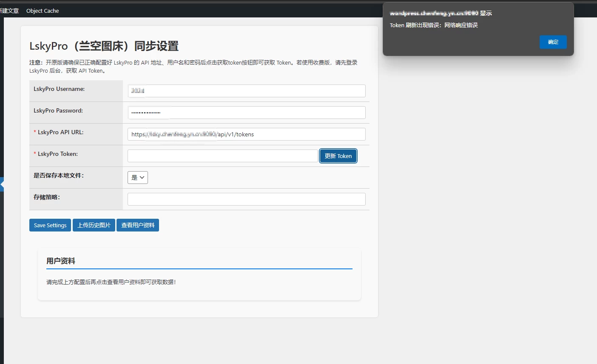Click the empty LskyPro Token field
The image size is (597, 364).
pyautogui.click(x=222, y=156)
